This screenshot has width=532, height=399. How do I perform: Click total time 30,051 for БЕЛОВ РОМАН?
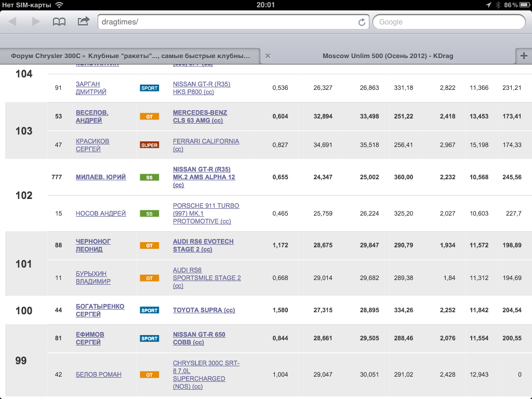pos(369,375)
